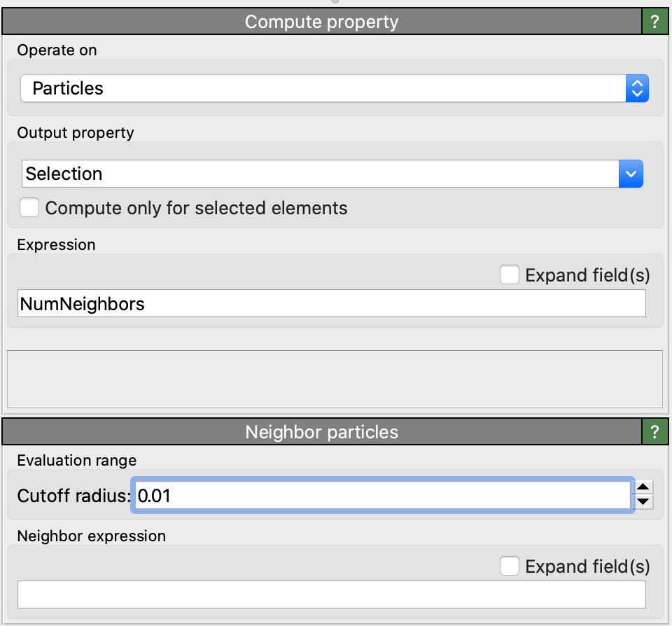Screen dimensions: 672x626
Task: Toggle Expand field(s) in Neighbor expression
Action: coord(509,566)
